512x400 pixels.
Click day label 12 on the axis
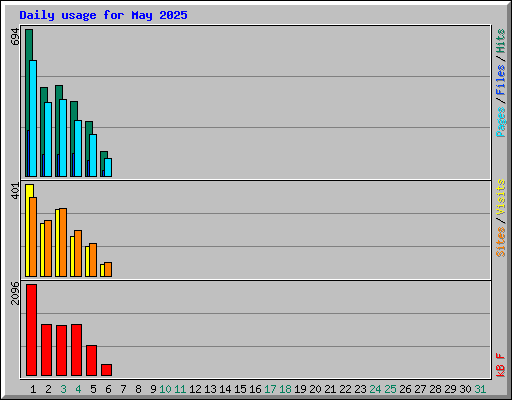tap(195, 389)
